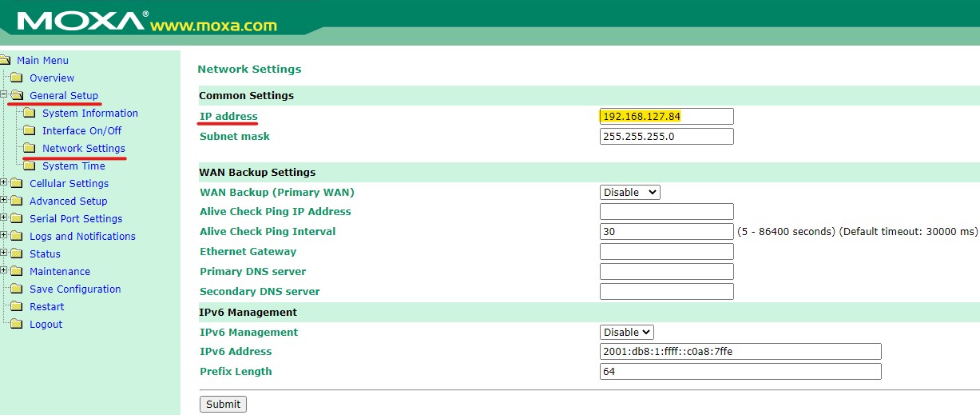Click the IP address input field
The height and width of the screenshot is (415, 980).
666,117
